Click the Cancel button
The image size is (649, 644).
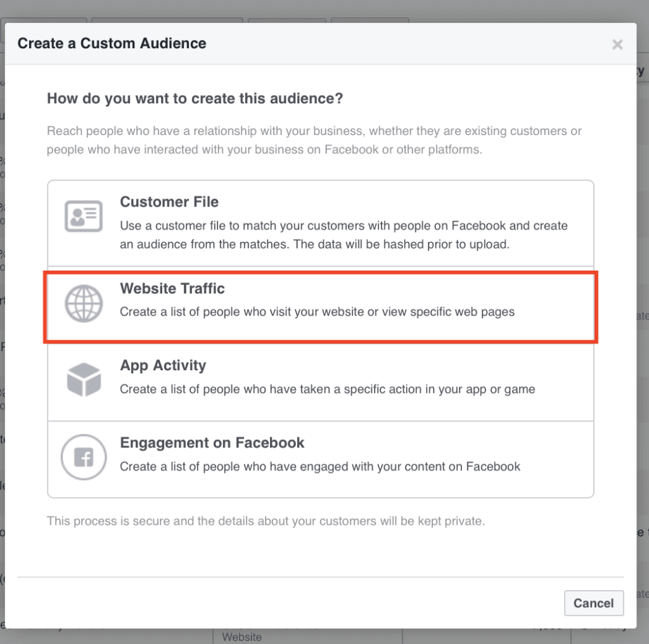click(593, 603)
